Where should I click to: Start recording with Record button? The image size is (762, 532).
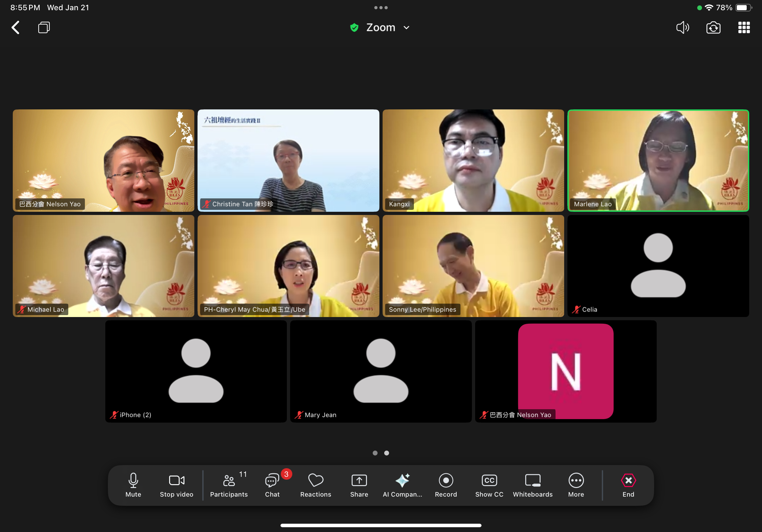[446, 484]
